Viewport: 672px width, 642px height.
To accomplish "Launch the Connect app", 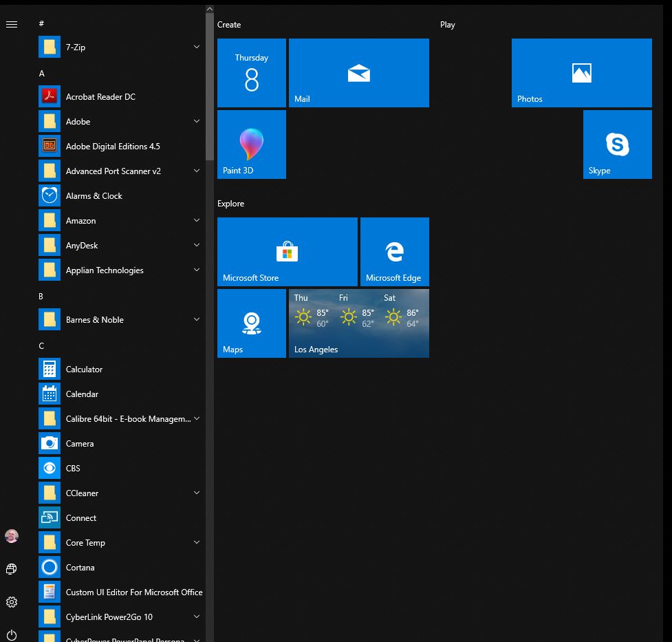I will [120, 518].
